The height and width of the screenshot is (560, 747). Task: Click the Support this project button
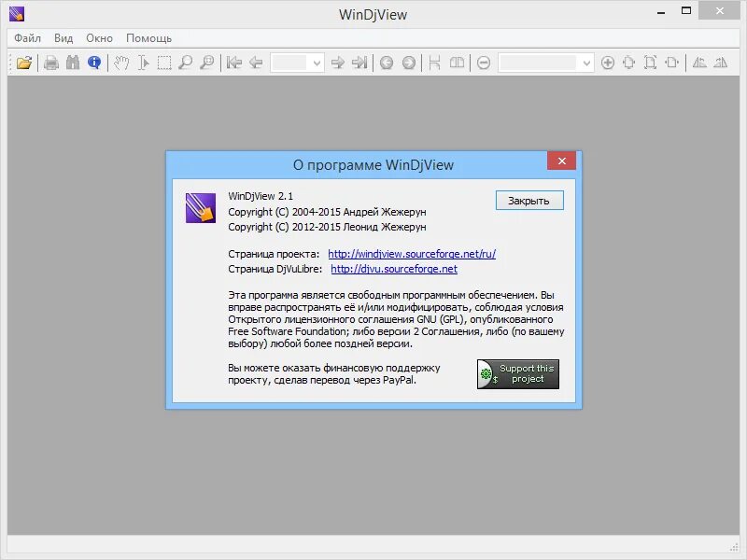click(x=518, y=374)
